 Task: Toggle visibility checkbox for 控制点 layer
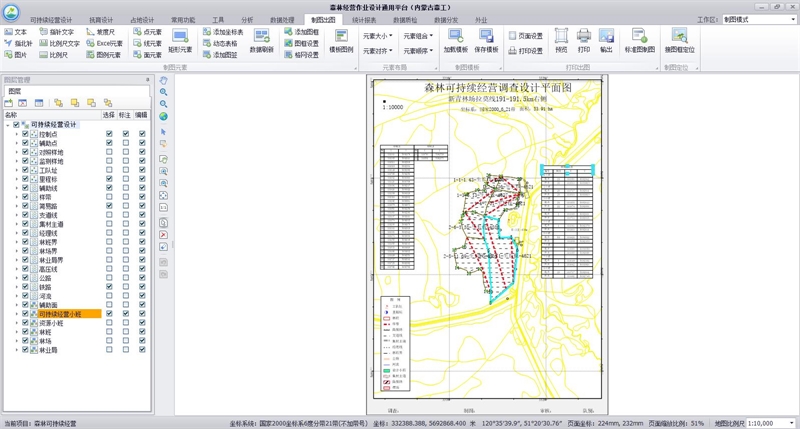point(26,134)
